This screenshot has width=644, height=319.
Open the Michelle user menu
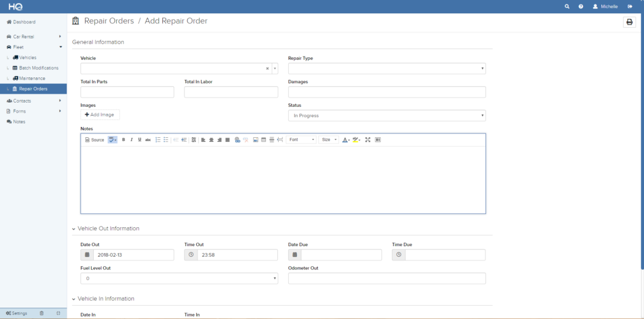pyautogui.click(x=606, y=6)
